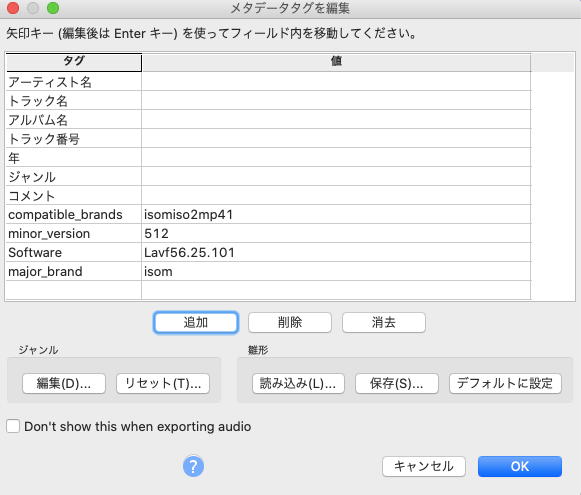Click the タグ column header
The width and height of the screenshot is (581, 495).
click(74, 62)
